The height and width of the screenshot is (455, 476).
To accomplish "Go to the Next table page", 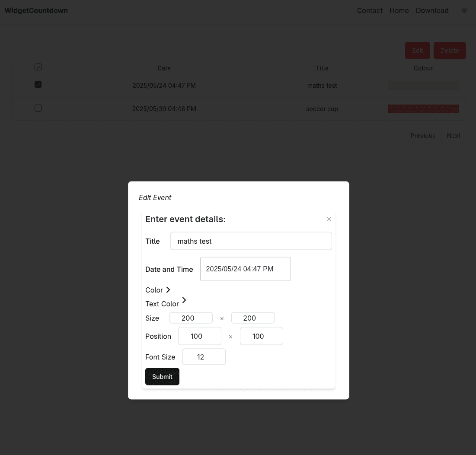I will pyautogui.click(x=453, y=136).
